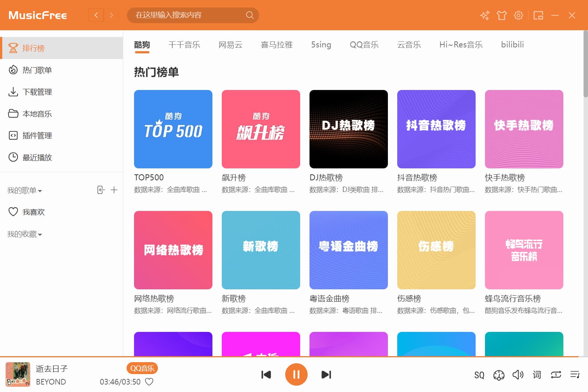Create new playlist with plus icon

tap(114, 190)
